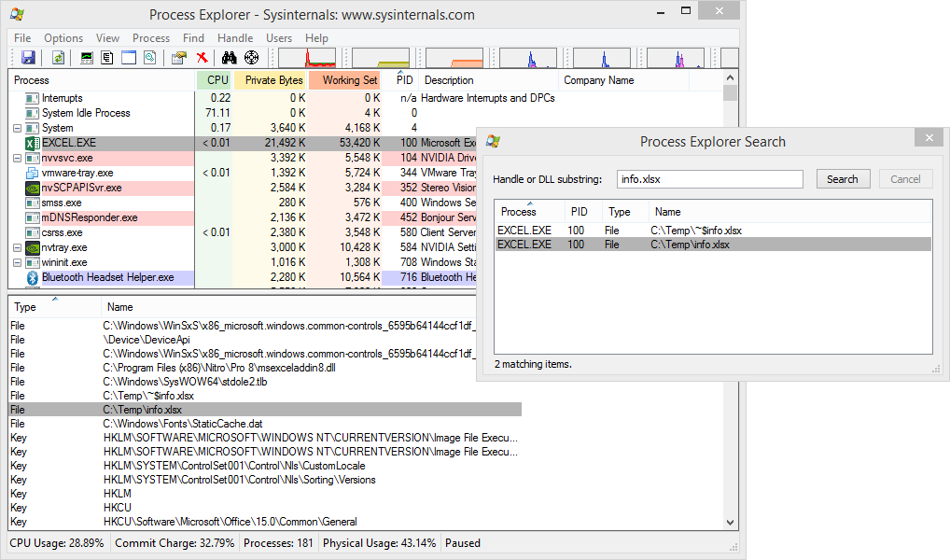Click the Excel icon beside EXCEL.EXE
Screen dimensions: 950x560
[32, 143]
